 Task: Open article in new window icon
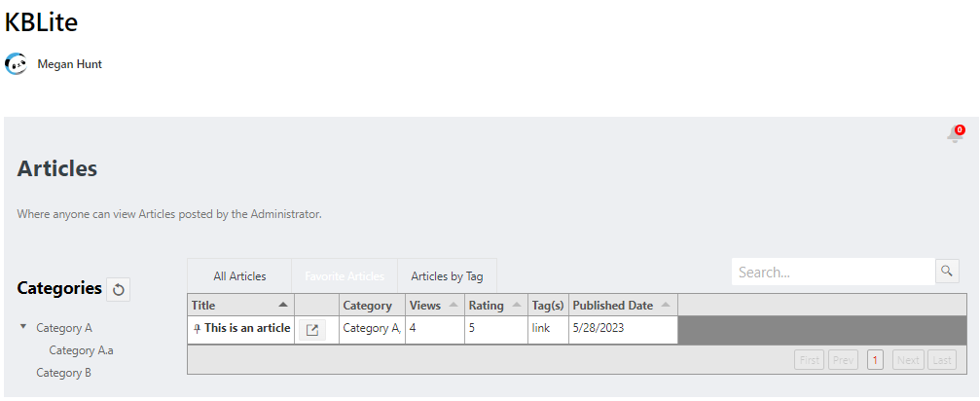[x=311, y=330]
